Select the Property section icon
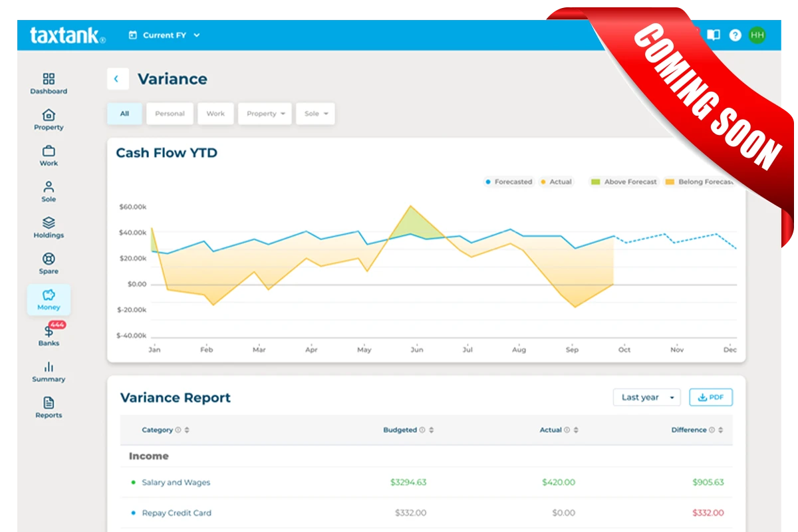The height and width of the screenshot is (532, 798). (x=48, y=120)
